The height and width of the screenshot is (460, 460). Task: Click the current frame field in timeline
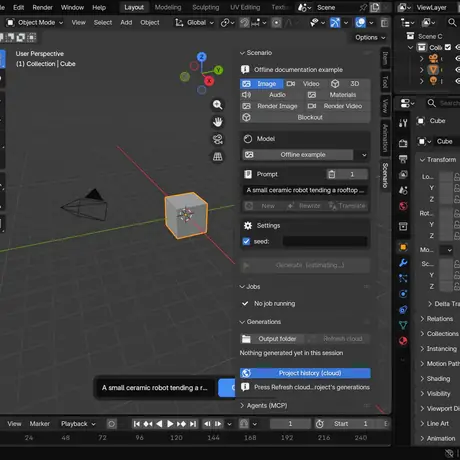tap(290, 424)
